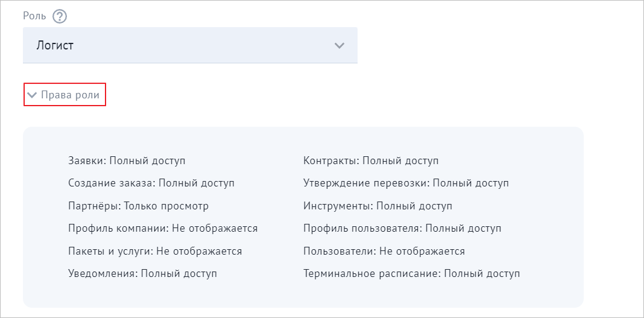Click the selected Логист text value
This screenshot has width=644, height=318.
(x=55, y=45)
